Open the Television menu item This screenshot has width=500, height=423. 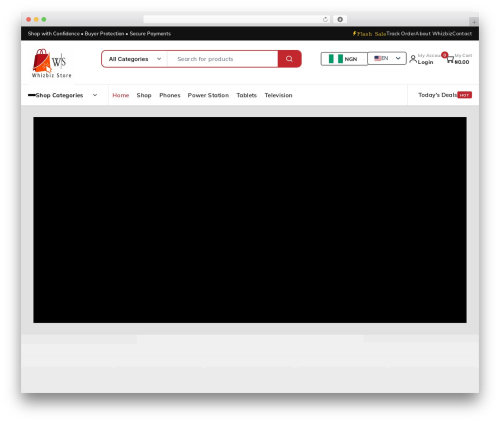coord(278,95)
